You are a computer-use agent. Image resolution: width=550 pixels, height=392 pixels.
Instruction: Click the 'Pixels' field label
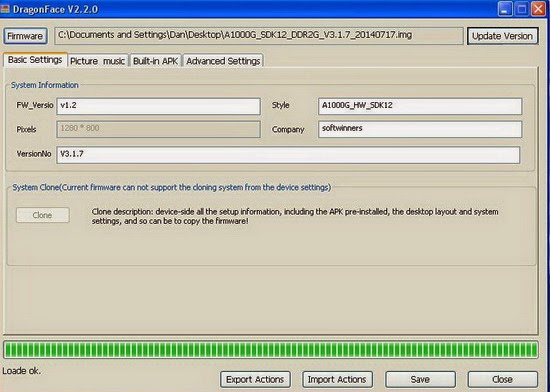(26, 129)
